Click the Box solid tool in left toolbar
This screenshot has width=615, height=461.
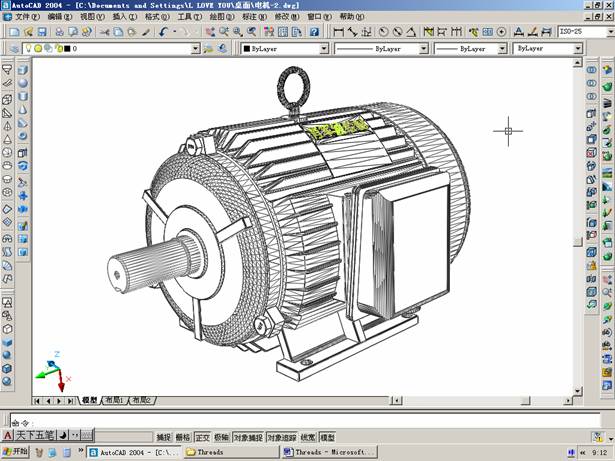[x=23, y=70]
